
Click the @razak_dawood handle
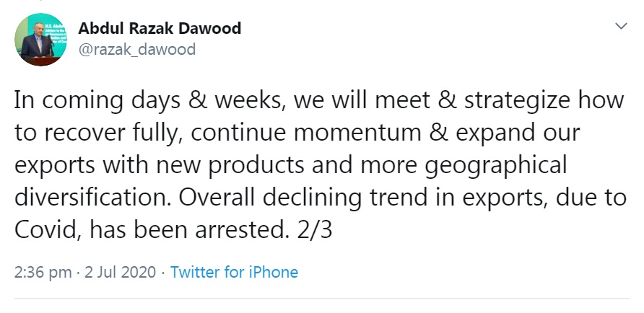point(136,49)
